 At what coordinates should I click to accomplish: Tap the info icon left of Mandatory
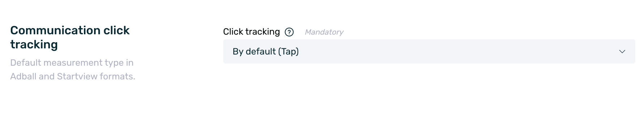[289, 32]
